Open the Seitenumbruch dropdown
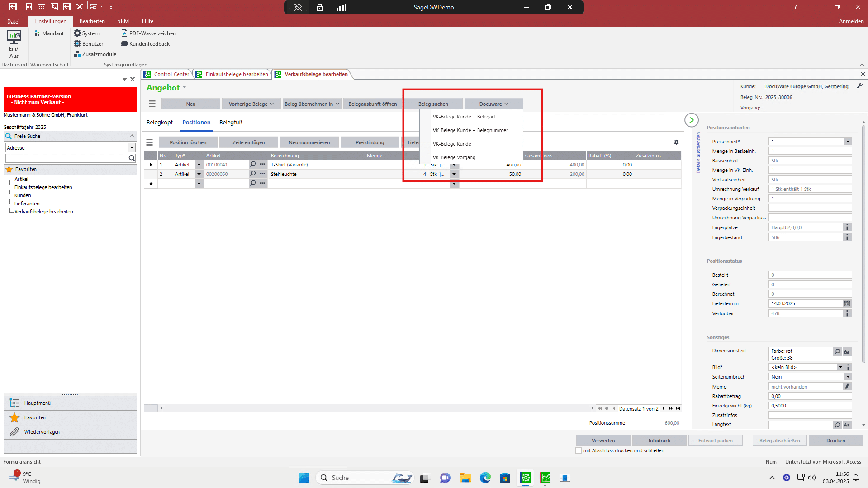This screenshot has height=488, width=868. point(848,377)
